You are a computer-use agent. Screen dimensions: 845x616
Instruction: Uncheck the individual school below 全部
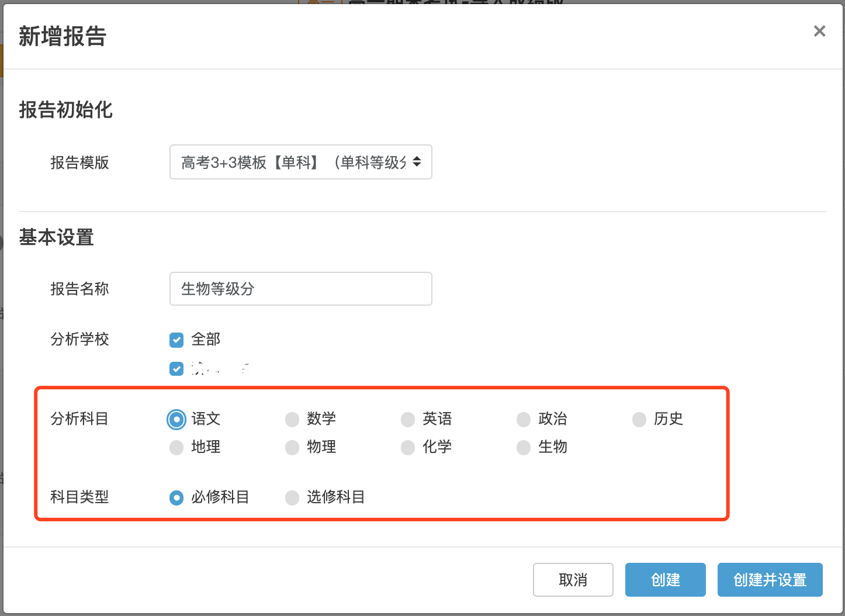coord(176,369)
